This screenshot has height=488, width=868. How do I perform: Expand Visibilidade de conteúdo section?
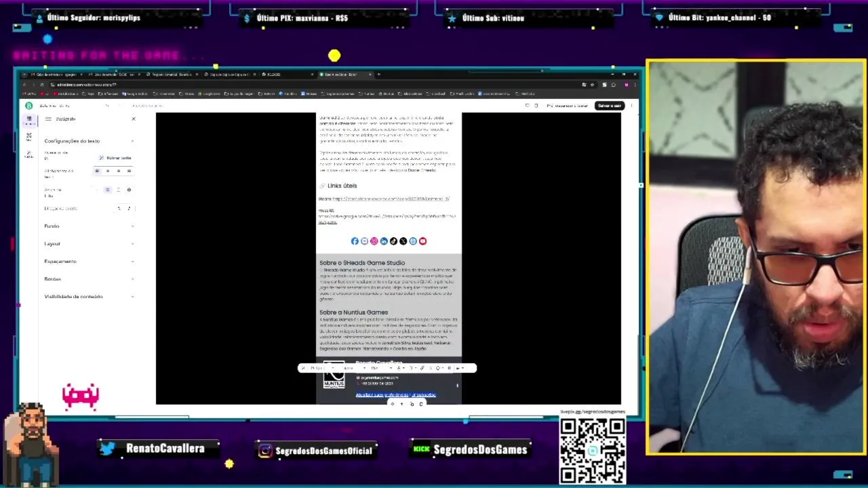[89, 297]
